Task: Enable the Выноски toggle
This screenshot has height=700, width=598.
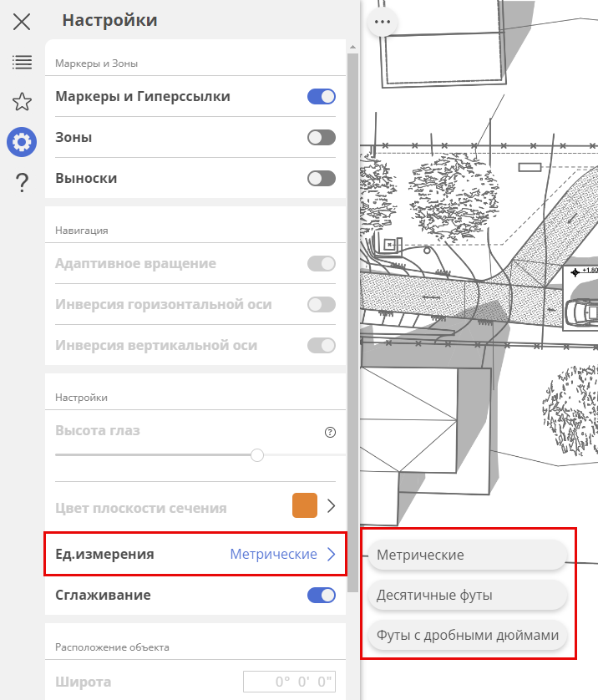Action: pos(322,179)
